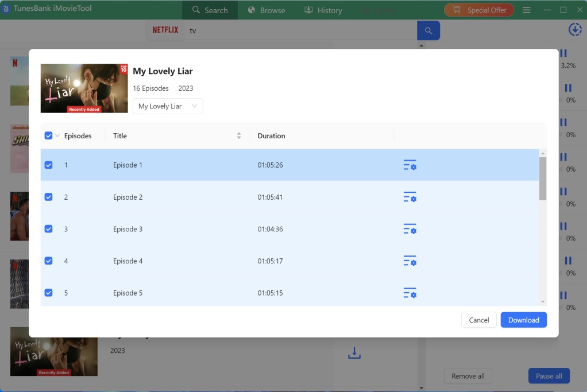Cancel the episode selection dialog
Screen dimensions: 587x392
click(478, 320)
